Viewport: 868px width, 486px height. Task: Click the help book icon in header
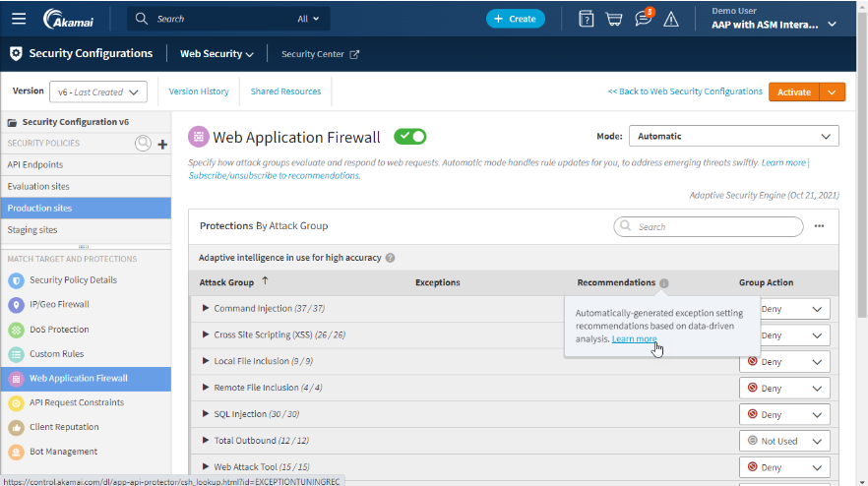click(587, 19)
